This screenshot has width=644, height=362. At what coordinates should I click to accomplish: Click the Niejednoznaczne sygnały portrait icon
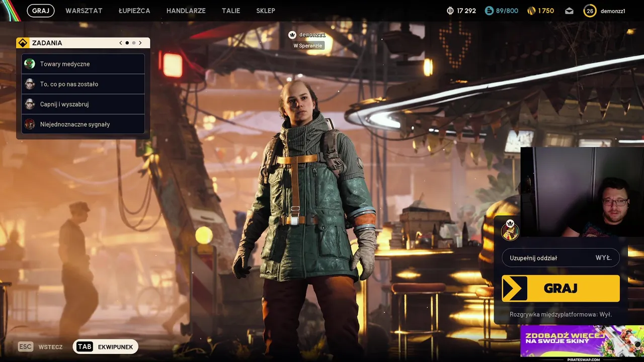(30, 124)
